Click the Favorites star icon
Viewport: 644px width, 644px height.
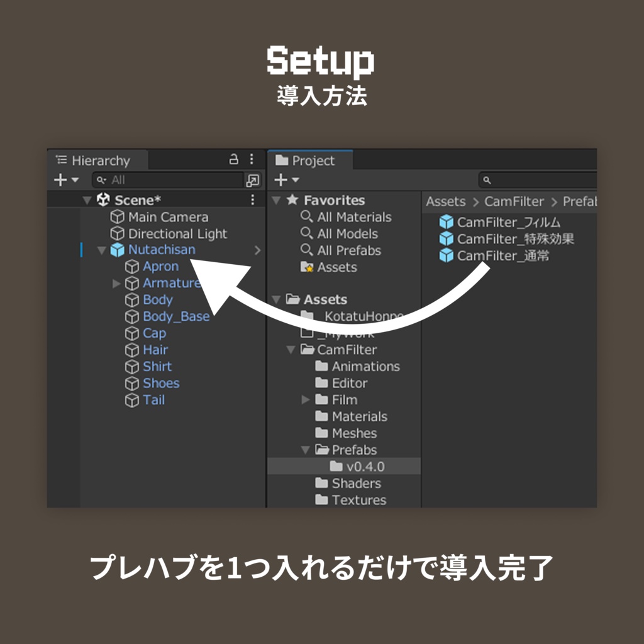pyautogui.click(x=292, y=199)
